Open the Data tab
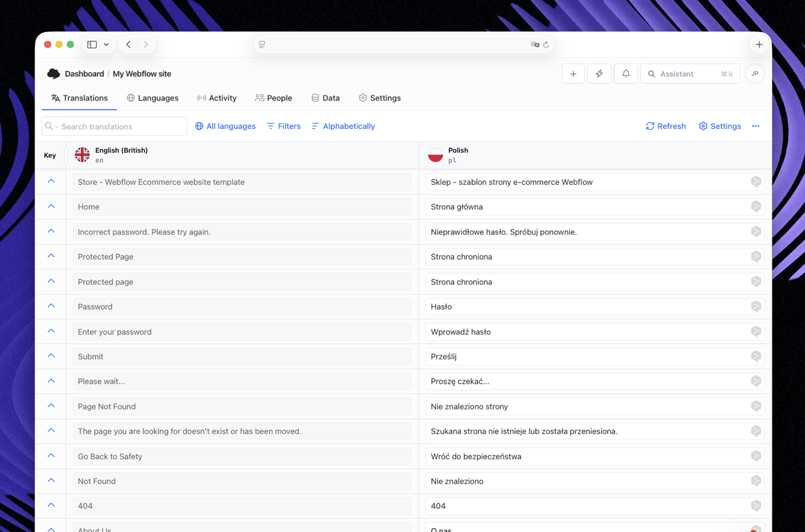This screenshot has height=532, width=805. [x=325, y=98]
